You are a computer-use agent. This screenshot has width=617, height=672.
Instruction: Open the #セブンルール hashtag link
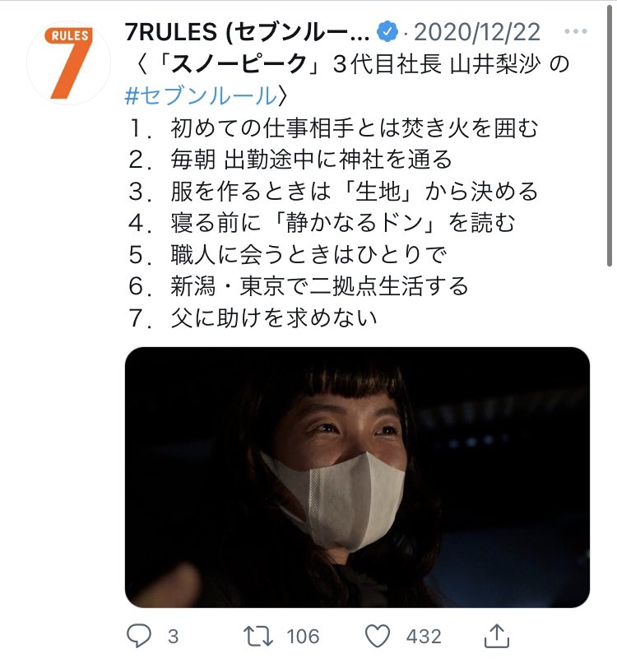[x=200, y=95]
